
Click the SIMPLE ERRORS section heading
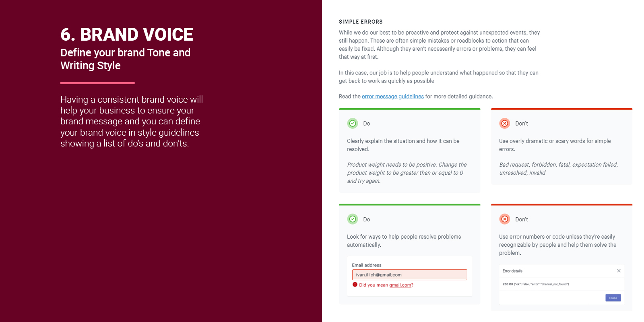pyautogui.click(x=361, y=22)
